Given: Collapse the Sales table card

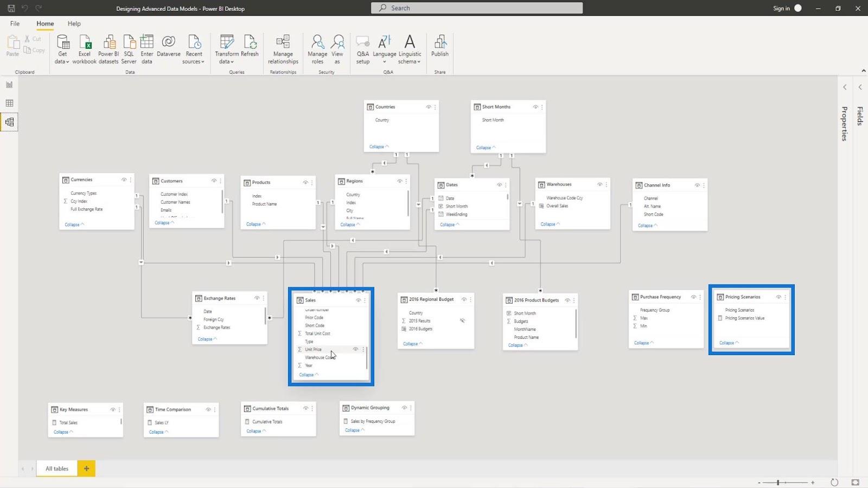Looking at the screenshot, I should [309, 375].
